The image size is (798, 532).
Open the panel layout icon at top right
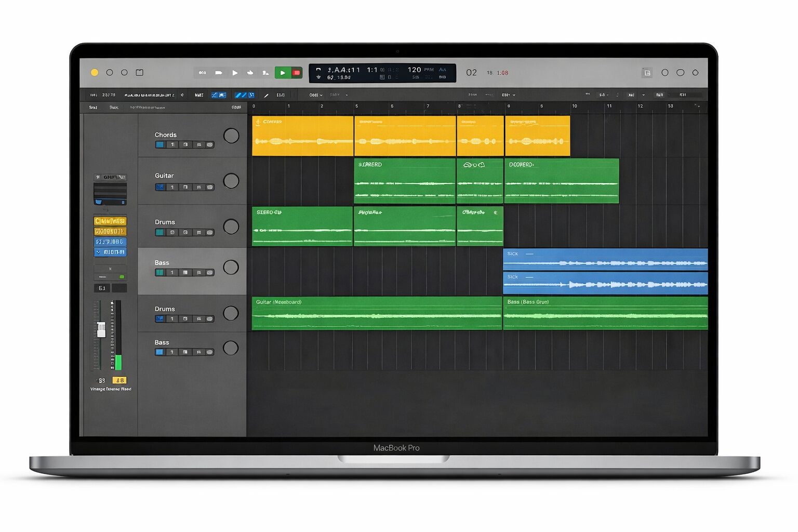click(x=647, y=73)
